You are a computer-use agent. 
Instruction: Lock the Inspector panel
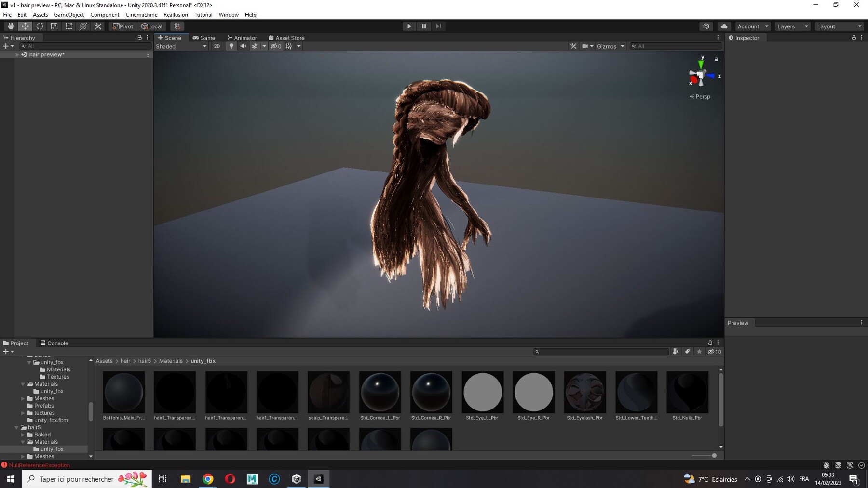tap(854, 37)
